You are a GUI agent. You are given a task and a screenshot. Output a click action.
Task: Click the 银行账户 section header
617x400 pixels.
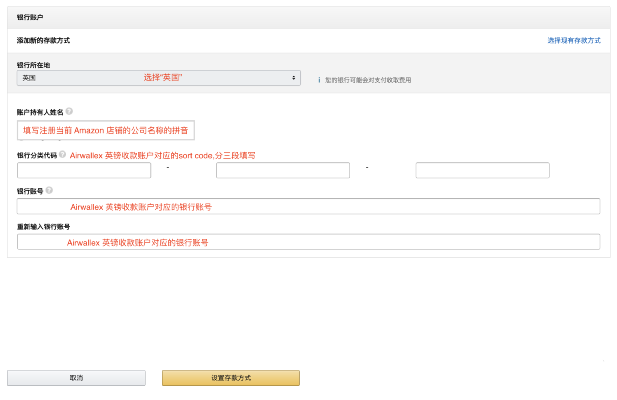click(31, 18)
